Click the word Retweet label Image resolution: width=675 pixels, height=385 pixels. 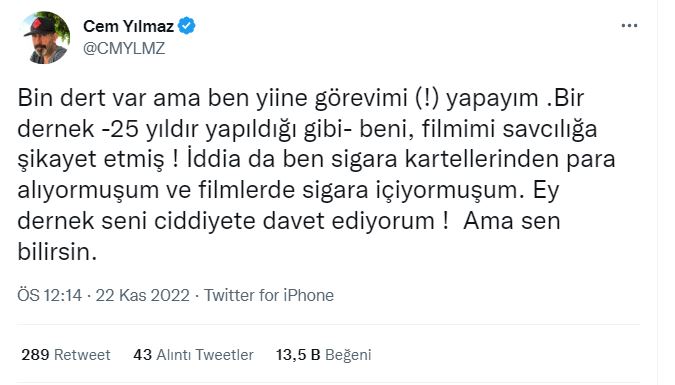[x=82, y=355]
